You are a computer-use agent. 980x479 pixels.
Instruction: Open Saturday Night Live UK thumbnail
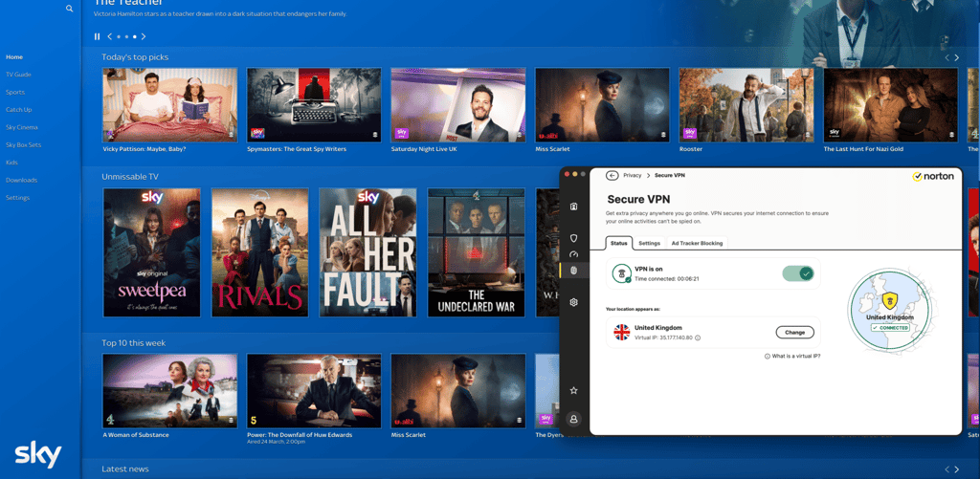pos(458,105)
